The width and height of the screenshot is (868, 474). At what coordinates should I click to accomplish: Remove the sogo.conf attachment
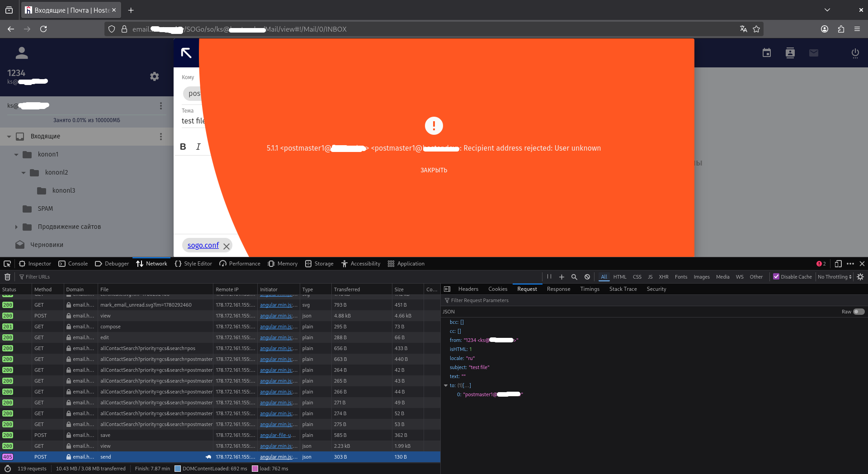click(x=226, y=246)
